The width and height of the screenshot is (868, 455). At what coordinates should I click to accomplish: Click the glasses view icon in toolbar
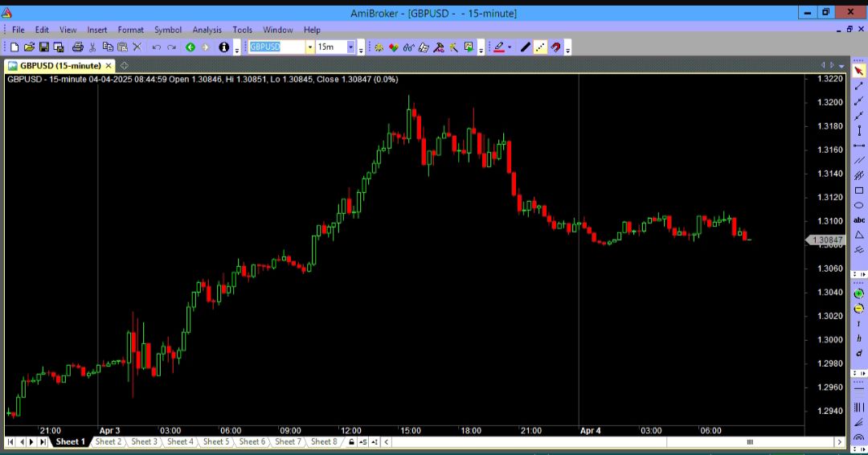click(408, 47)
